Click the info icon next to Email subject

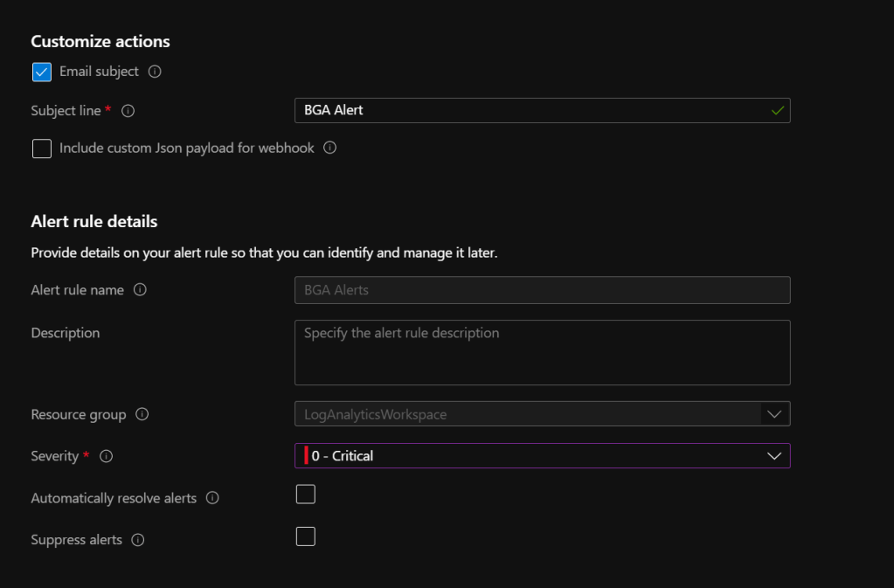(x=155, y=72)
